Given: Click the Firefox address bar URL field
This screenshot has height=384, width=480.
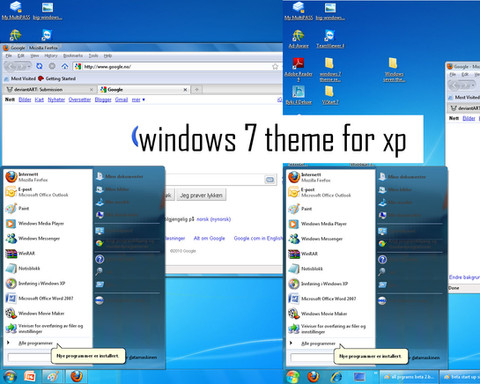Looking at the screenshot, I should pyautogui.click(x=177, y=67).
